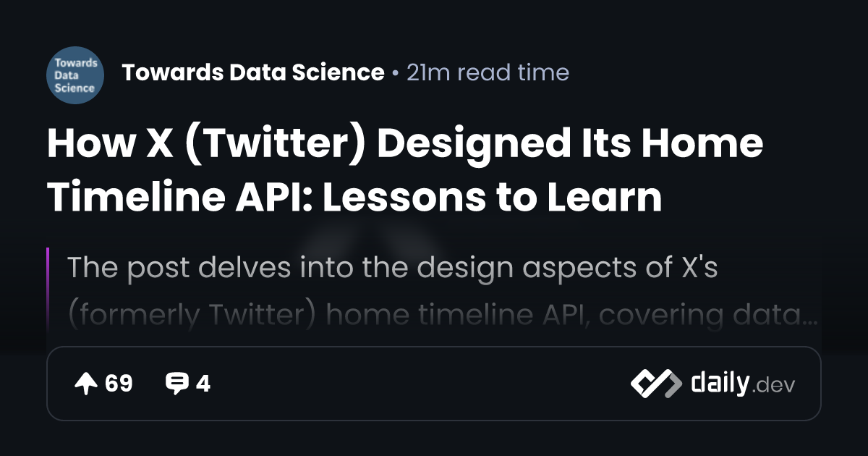Click the dot separator before read time
This screenshot has width=868, height=456.
(395, 73)
